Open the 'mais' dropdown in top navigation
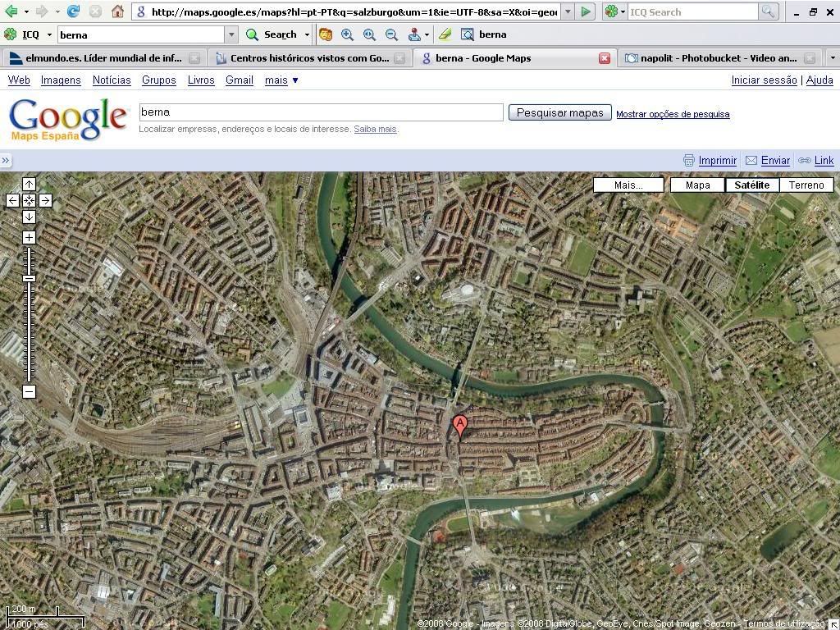 (281, 80)
